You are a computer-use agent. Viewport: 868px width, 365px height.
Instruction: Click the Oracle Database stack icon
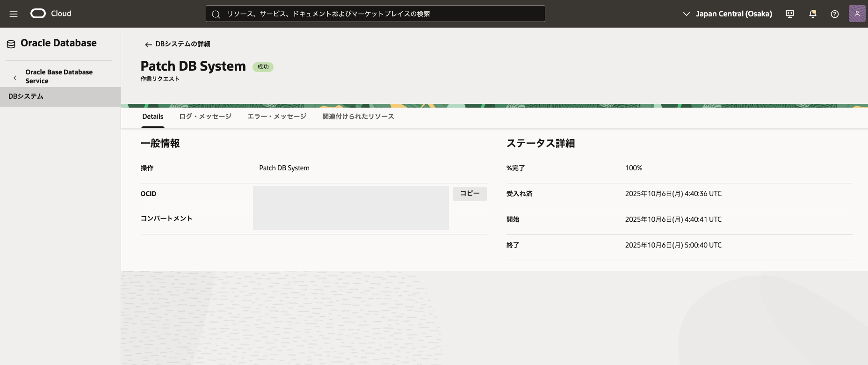11,44
